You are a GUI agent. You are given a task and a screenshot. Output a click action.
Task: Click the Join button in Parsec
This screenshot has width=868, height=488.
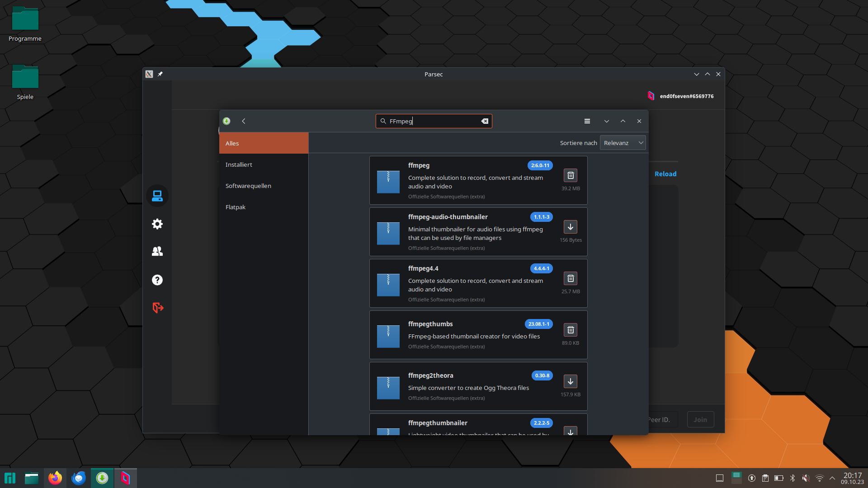coord(700,420)
